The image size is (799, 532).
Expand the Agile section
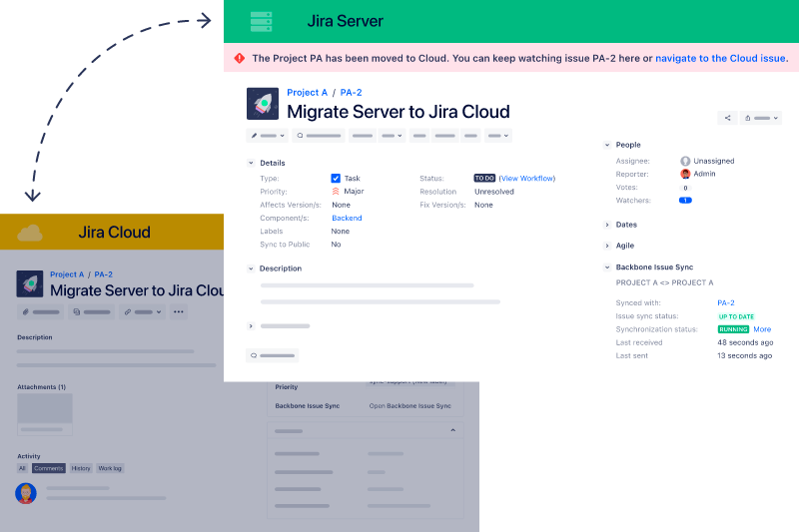(x=607, y=246)
